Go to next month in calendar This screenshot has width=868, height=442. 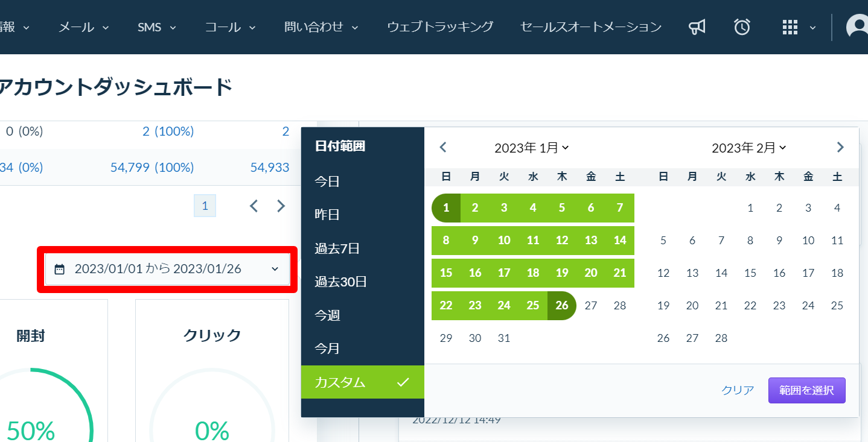click(840, 147)
